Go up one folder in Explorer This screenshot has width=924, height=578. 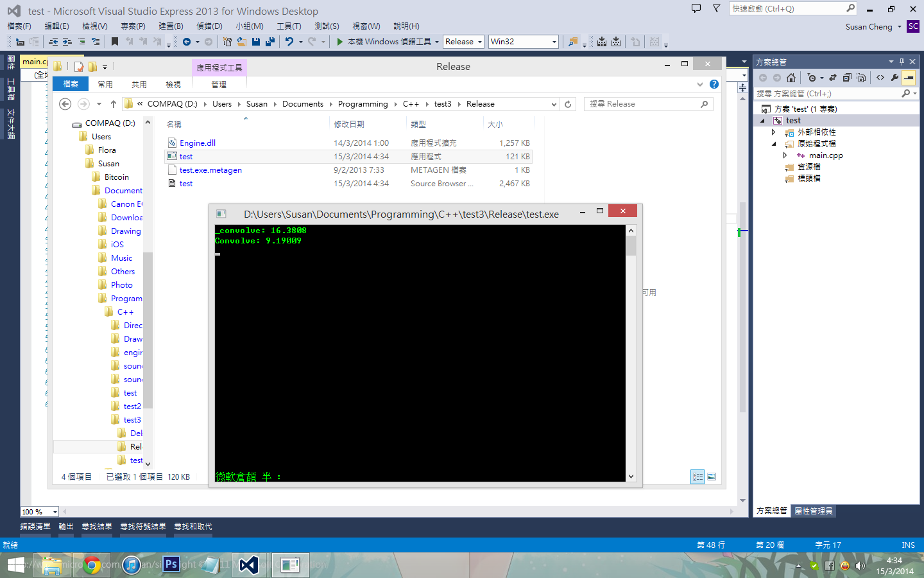114,104
